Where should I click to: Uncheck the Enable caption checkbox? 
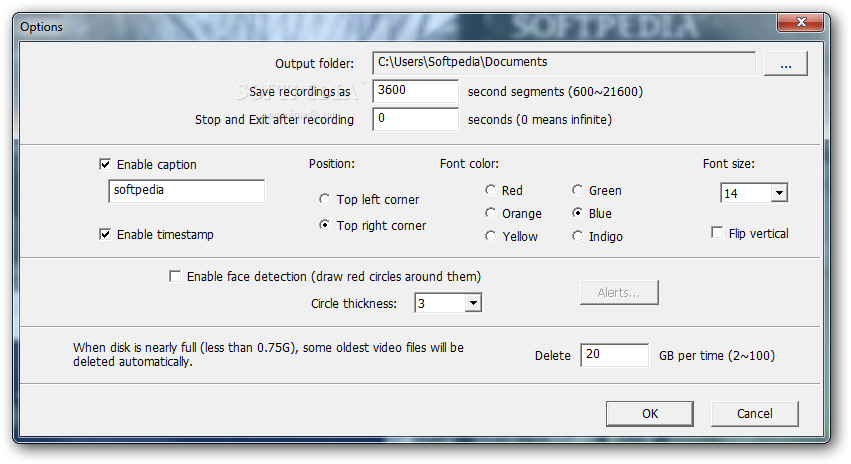[105, 164]
